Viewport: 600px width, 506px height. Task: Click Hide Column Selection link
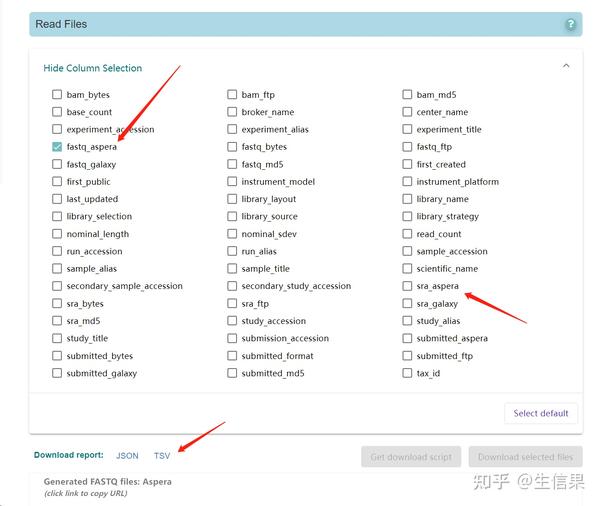(92, 68)
